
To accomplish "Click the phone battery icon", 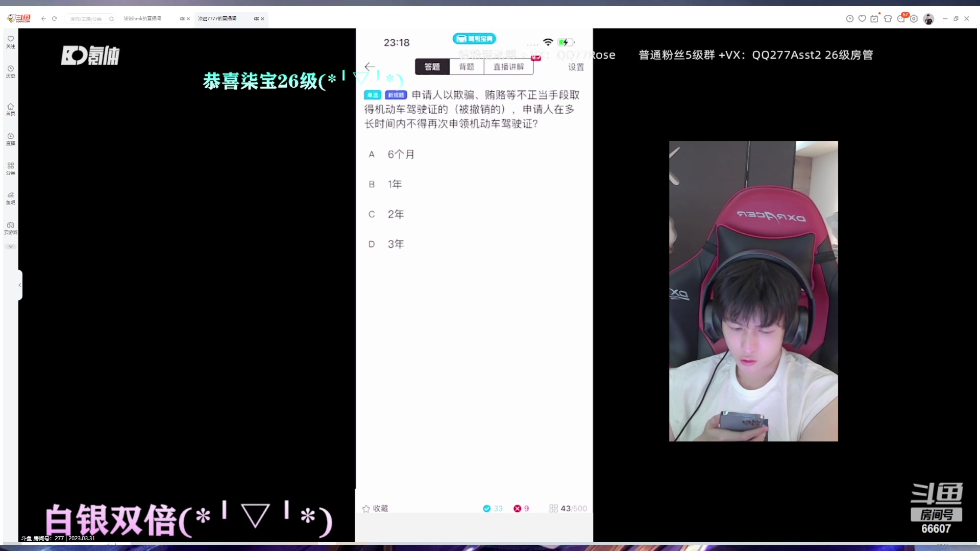I will [x=566, y=42].
